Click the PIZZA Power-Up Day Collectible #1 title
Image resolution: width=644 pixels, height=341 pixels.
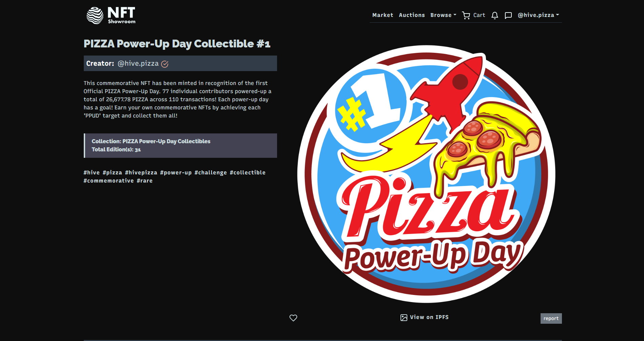[177, 44]
